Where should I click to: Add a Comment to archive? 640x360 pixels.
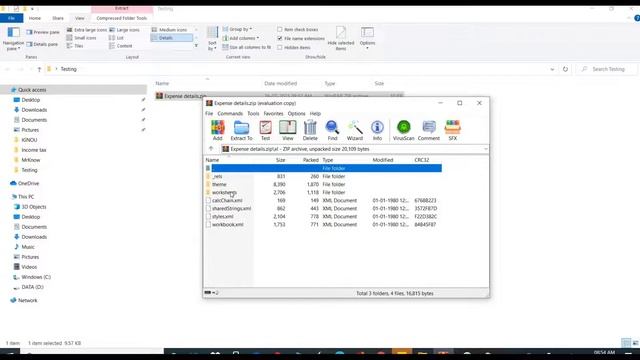(429, 131)
